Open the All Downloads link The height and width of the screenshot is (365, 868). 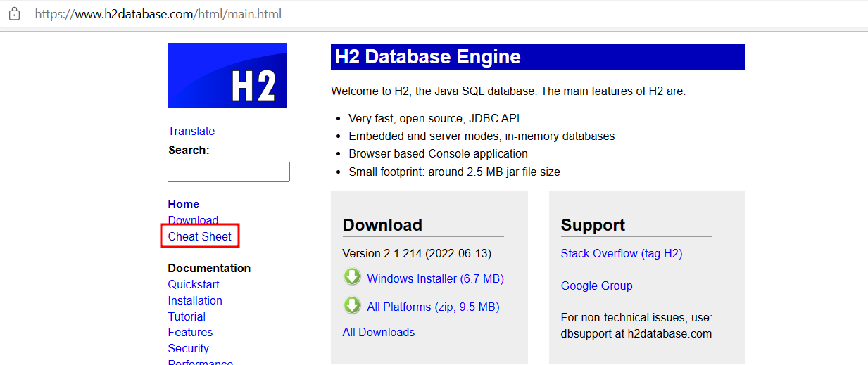coord(379,332)
